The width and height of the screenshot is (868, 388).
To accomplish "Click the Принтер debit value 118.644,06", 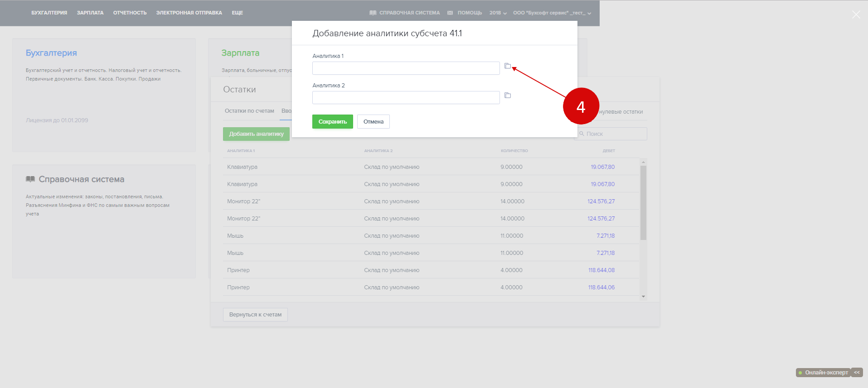I will (x=601, y=287).
